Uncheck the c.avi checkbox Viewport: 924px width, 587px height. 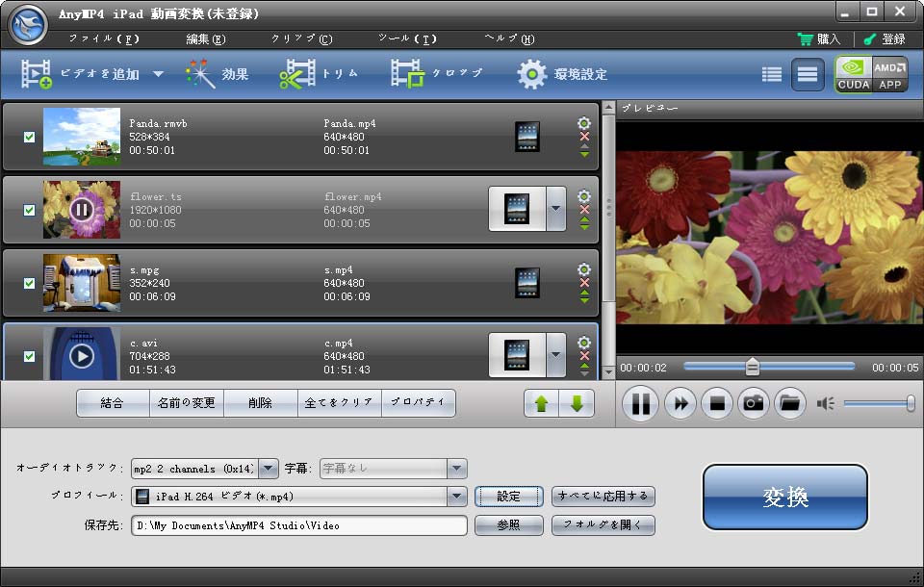click(29, 356)
